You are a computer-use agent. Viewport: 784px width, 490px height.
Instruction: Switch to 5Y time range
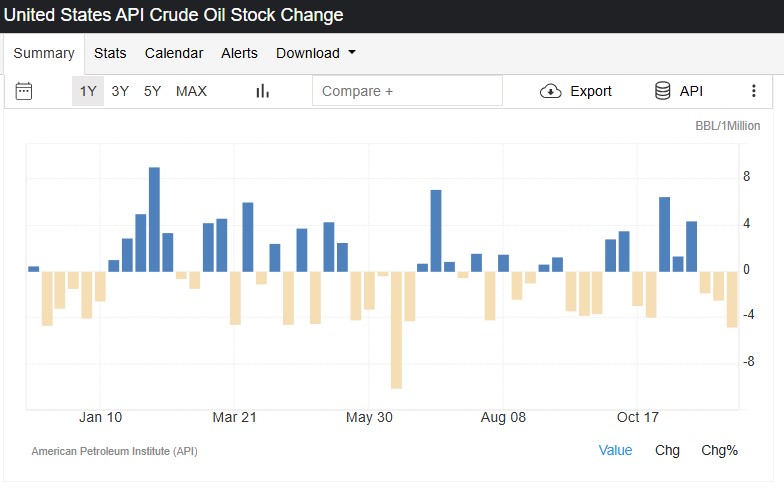[x=152, y=91]
